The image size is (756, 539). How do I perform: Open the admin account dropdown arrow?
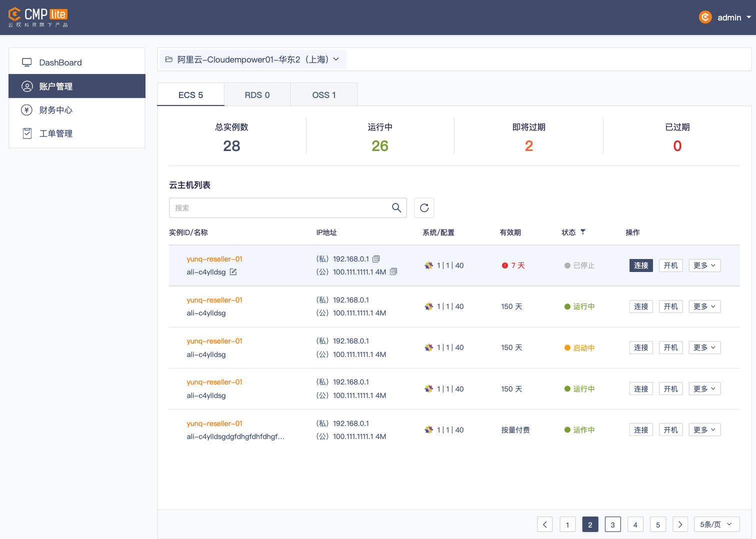coord(748,17)
